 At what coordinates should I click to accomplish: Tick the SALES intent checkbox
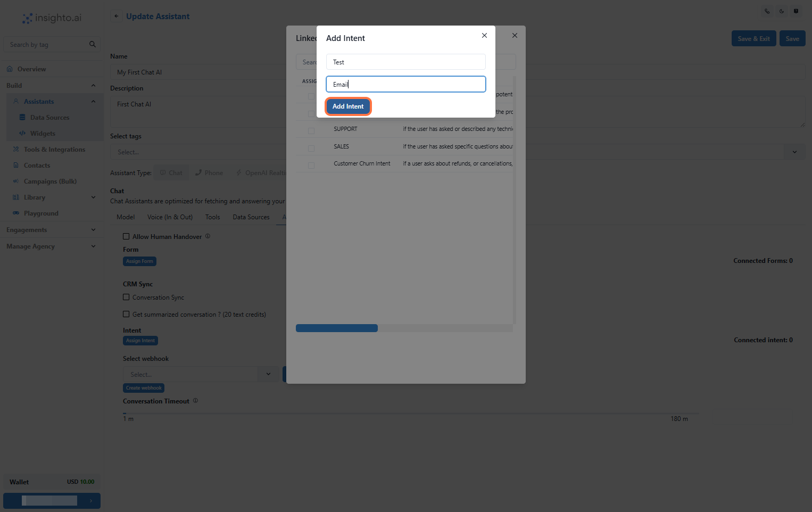click(311, 148)
